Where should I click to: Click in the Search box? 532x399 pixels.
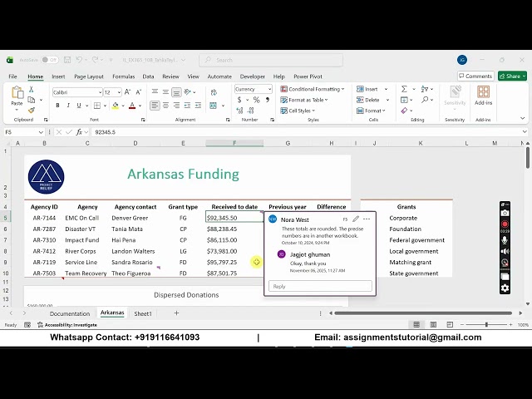pos(271,60)
